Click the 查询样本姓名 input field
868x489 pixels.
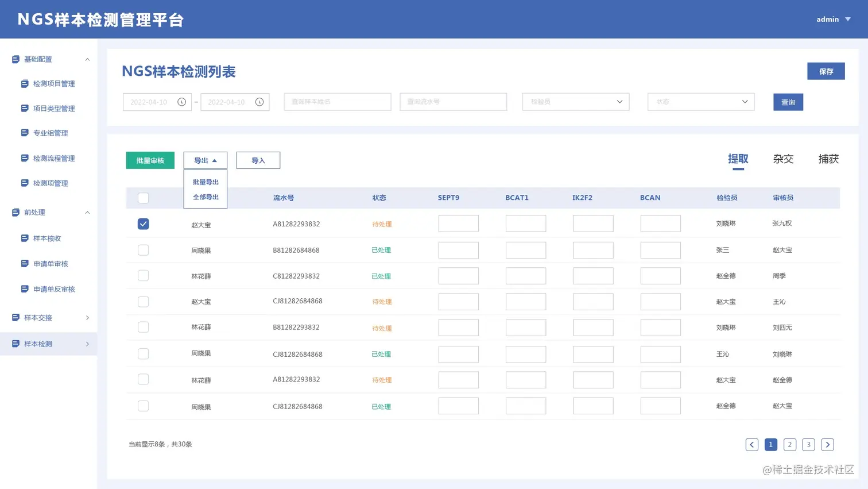point(338,102)
